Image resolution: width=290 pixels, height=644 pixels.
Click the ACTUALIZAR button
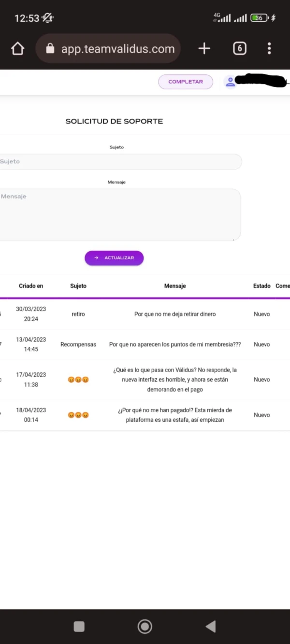(x=114, y=258)
